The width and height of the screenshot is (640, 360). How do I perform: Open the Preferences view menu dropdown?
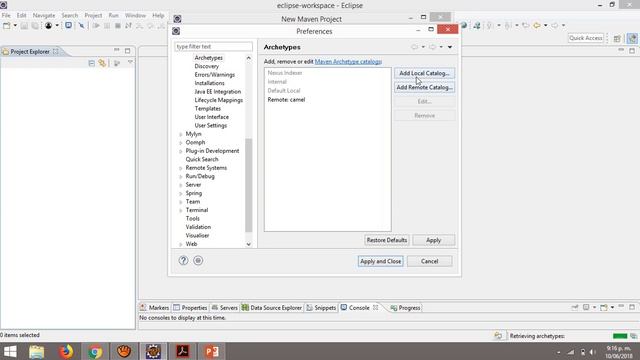click(x=450, y=47)
